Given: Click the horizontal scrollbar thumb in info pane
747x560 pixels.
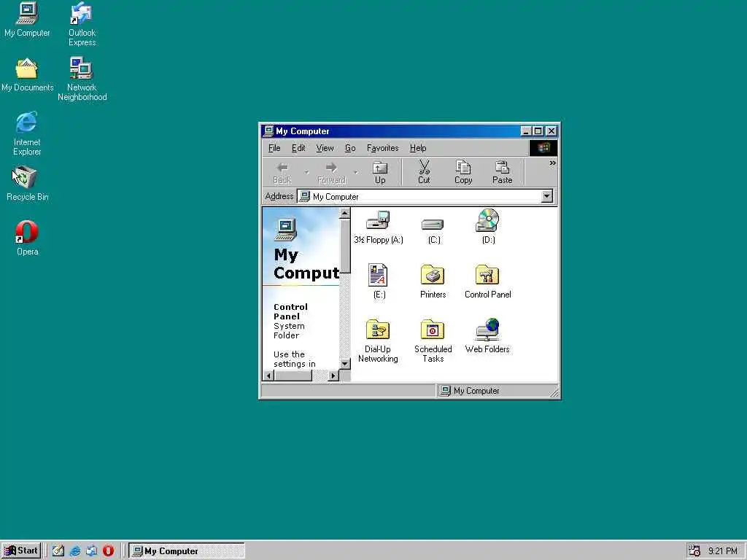Looking at the screenshot, I should coord(293,376).
